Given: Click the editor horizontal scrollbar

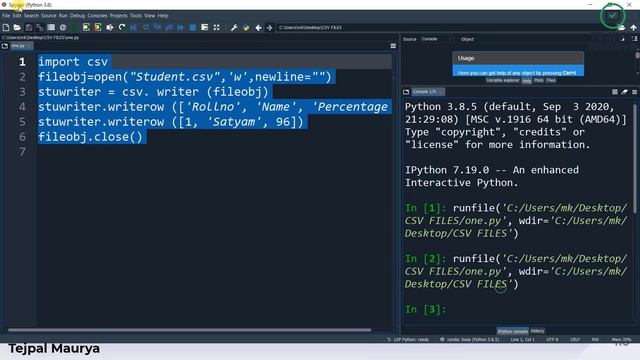Looking at the screenshot, I should [190, 330].
